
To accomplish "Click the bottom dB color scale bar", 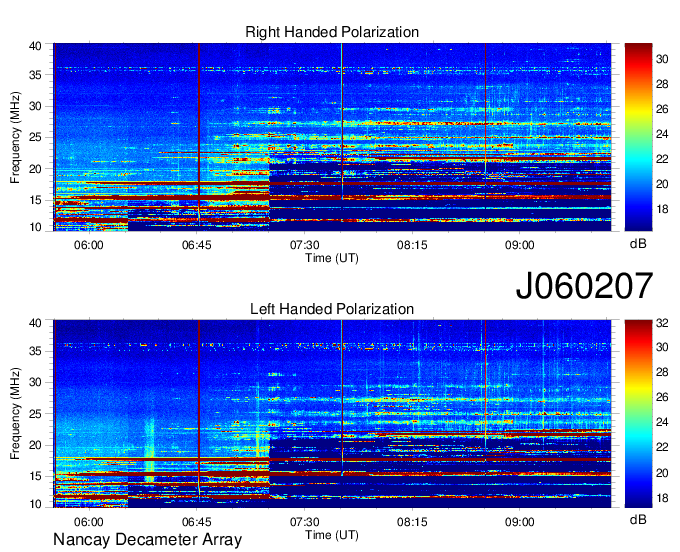I will coord(638,414).
